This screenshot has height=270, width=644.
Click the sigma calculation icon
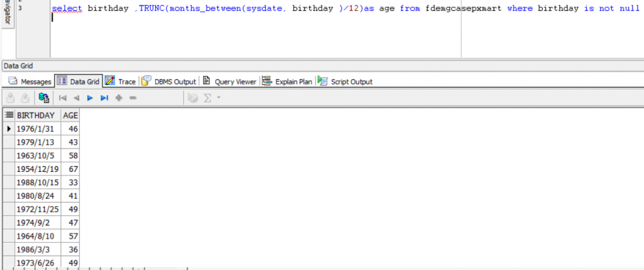point(208,98)
